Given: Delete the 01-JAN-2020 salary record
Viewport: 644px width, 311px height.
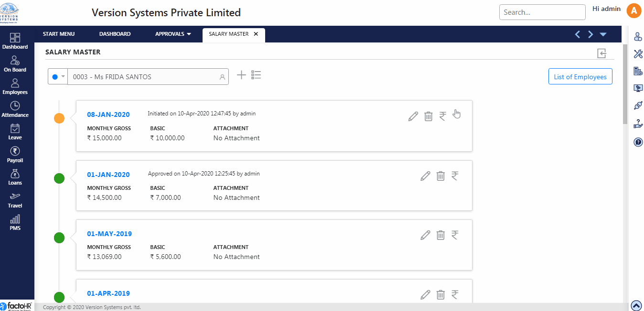Looking at the screenshot, I should click(440, 176).
